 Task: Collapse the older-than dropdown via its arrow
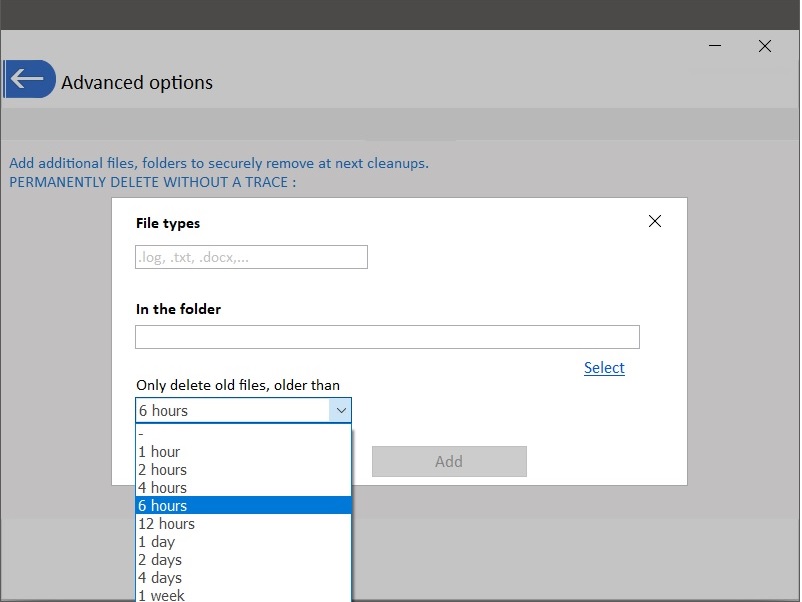pyautogui.click(x=341, y=411)
